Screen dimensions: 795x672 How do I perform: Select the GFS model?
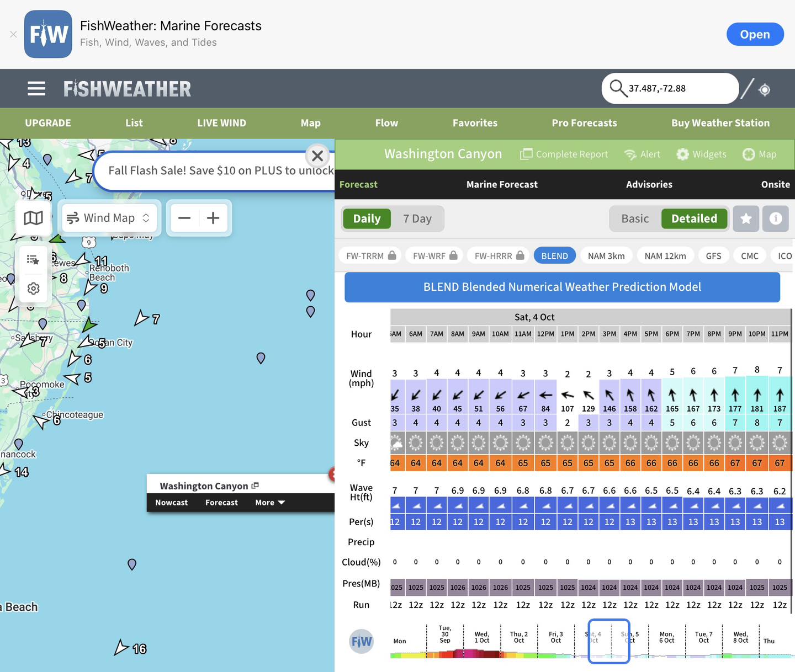point(713,256)
